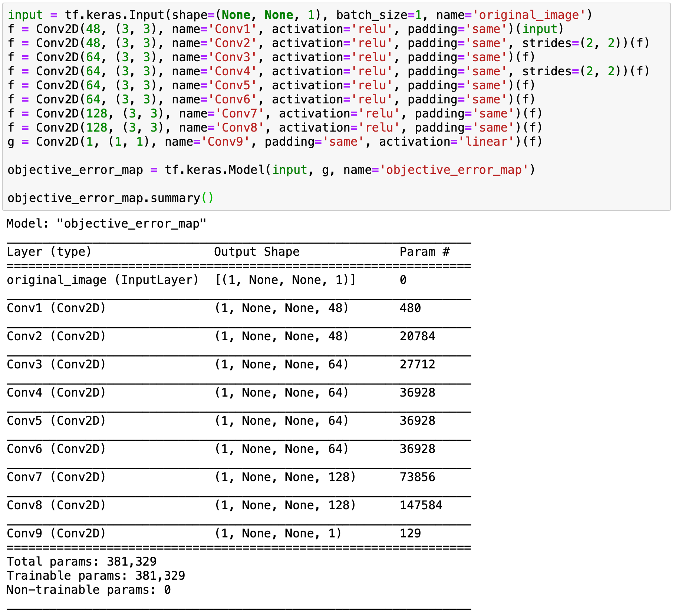
Task: Click the Model: "objective_error_map" output title
Action: tap(106, 223)
